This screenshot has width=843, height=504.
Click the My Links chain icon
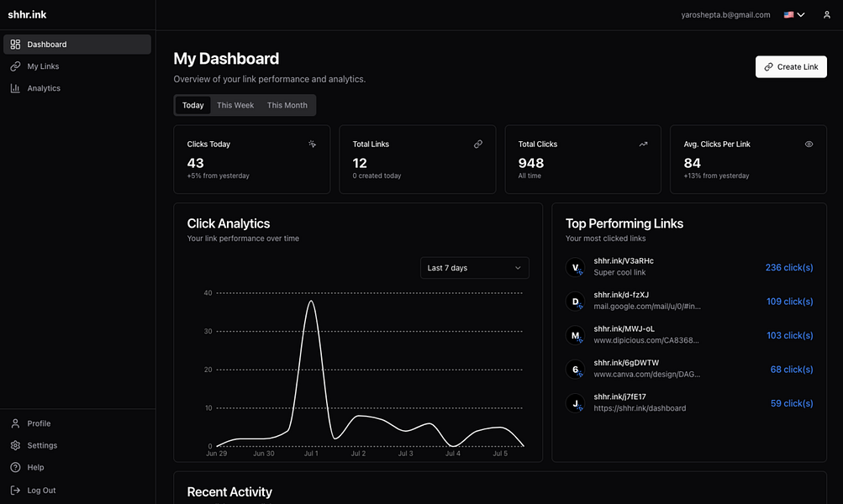point(15,66)
